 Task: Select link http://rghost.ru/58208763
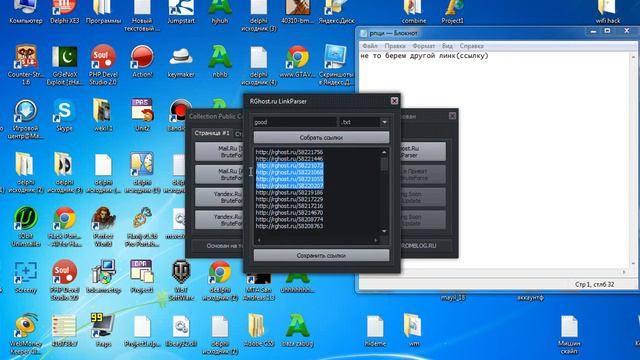click(289, 226)
